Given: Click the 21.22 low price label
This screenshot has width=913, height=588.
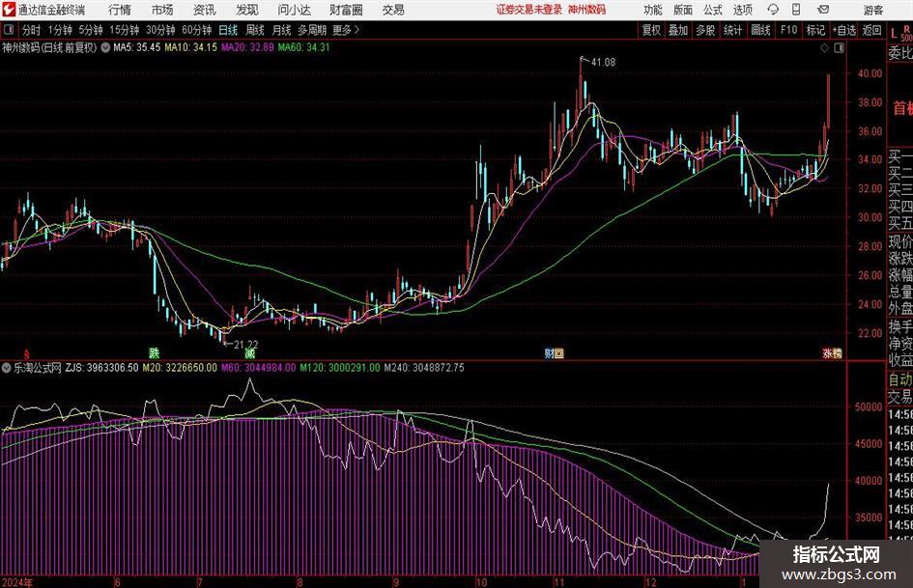Looking at the screenshot, I should 245,345.
